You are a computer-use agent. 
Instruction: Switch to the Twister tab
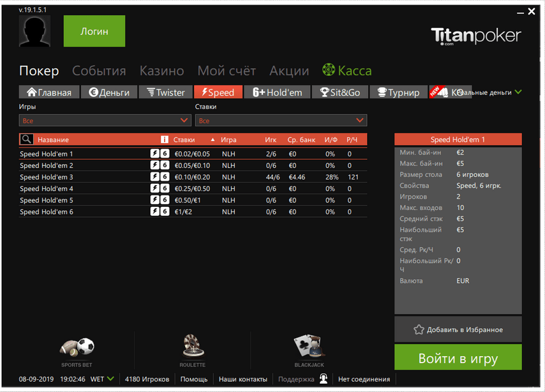tap(165, 92)
